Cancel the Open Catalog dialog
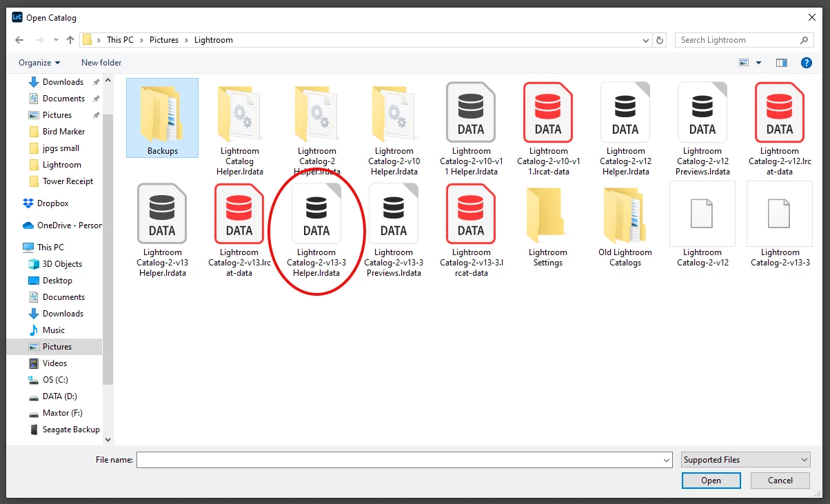830x504 pixels. [780, 481]
